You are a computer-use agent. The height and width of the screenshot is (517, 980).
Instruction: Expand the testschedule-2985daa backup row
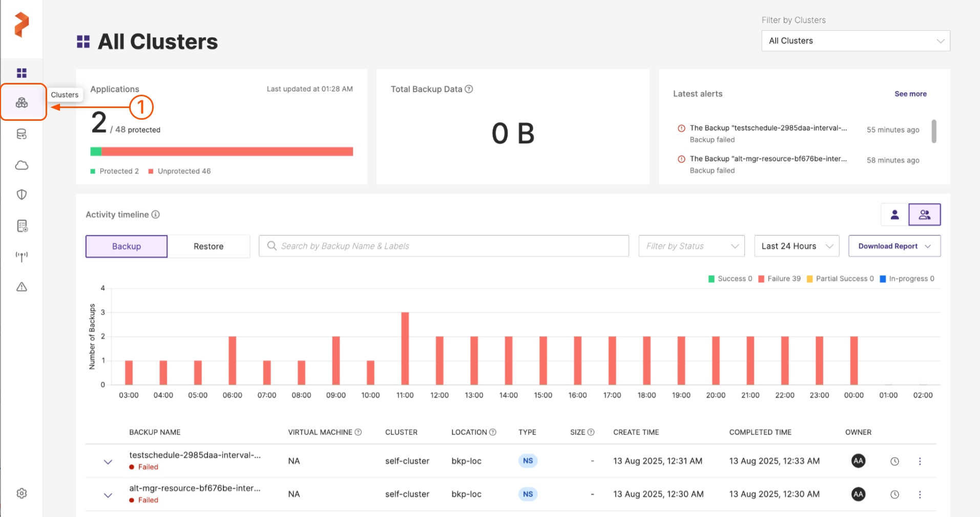click(108, 461)
